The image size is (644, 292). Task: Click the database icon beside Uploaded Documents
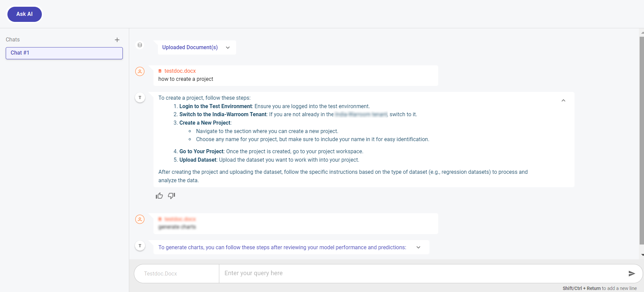click(140, 45)
